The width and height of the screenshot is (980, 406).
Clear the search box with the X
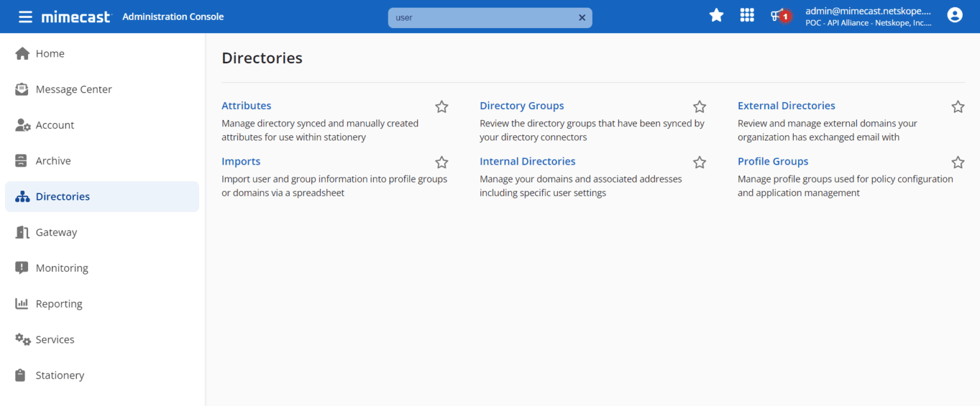(x=582, y=17)
